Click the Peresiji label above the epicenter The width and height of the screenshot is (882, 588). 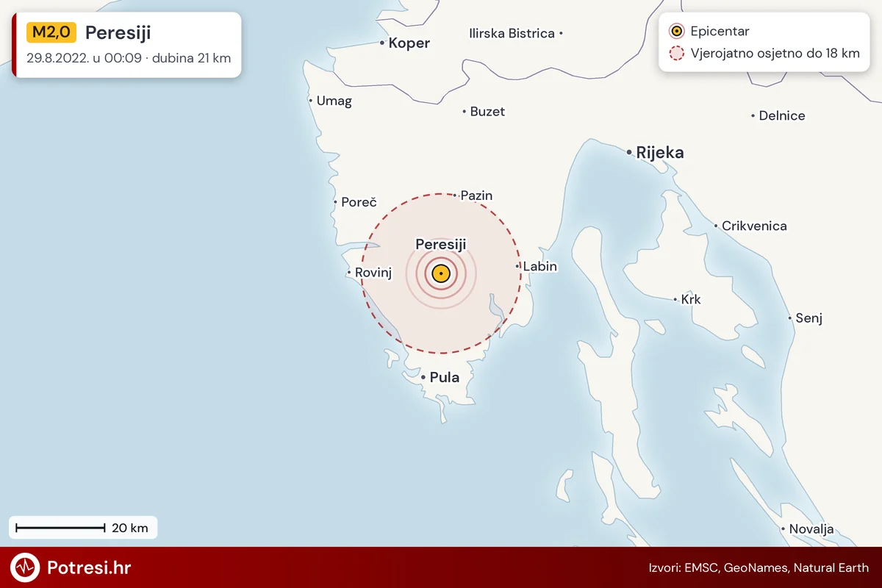point(441,244)
